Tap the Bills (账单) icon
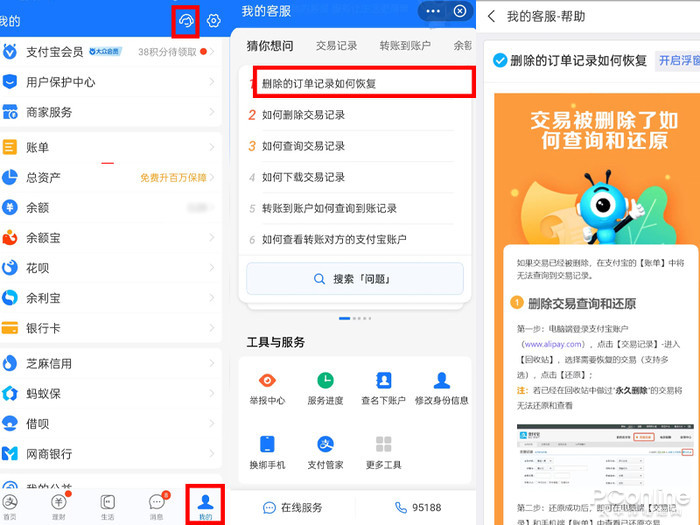Screen dimensions: 700x525 tap(10, 147)
